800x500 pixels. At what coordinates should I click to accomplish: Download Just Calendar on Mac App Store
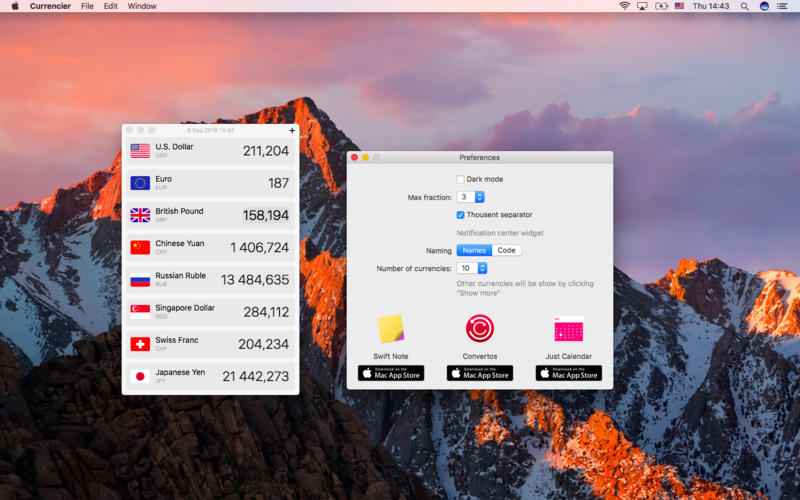pyautogui.click(x=568, y=373)
